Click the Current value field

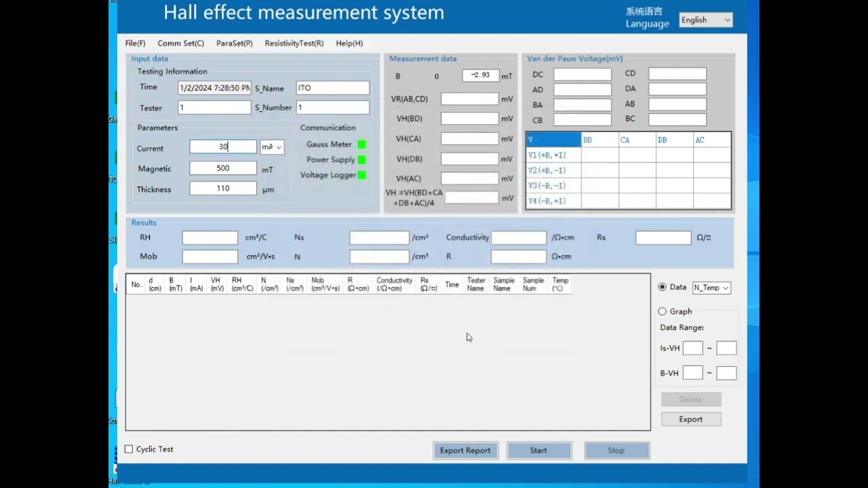click(223, 147)
